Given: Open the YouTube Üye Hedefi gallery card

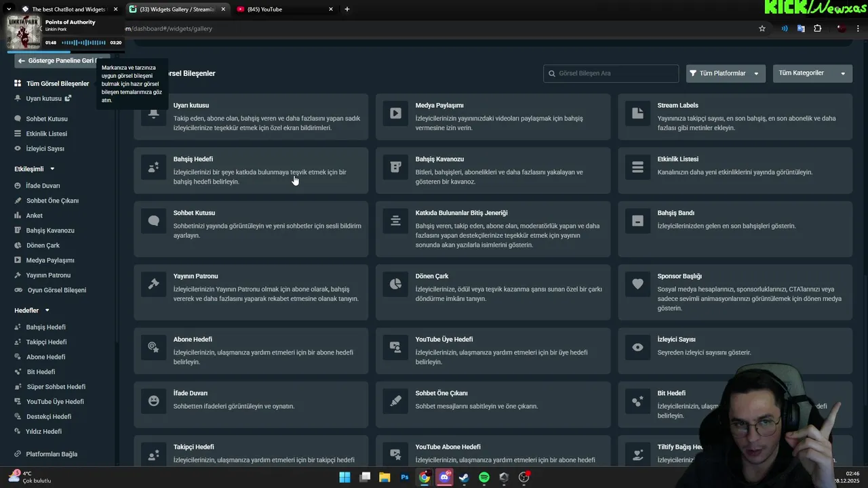Looking at the screenshot, I should (x=493, y=350).
